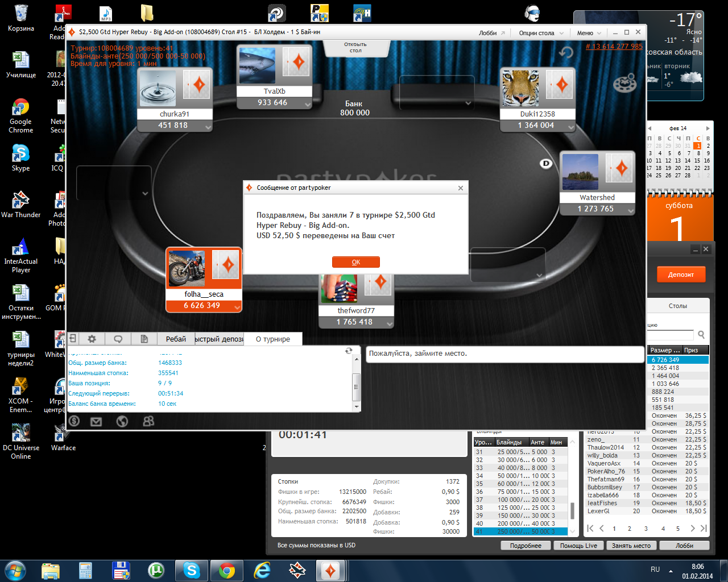The image size is (728, 582).
Task: Click the settings gear icon in table toolbar
Action: [92, 339]
